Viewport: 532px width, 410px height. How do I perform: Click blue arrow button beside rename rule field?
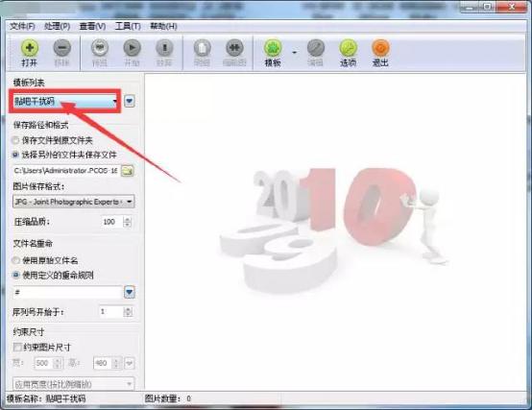coord(130,292)
